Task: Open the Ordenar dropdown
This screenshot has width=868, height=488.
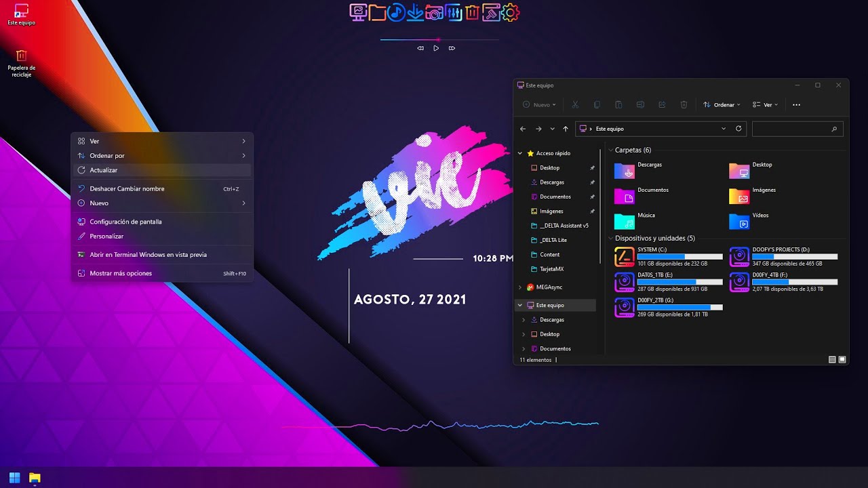Action: point(721,104)
